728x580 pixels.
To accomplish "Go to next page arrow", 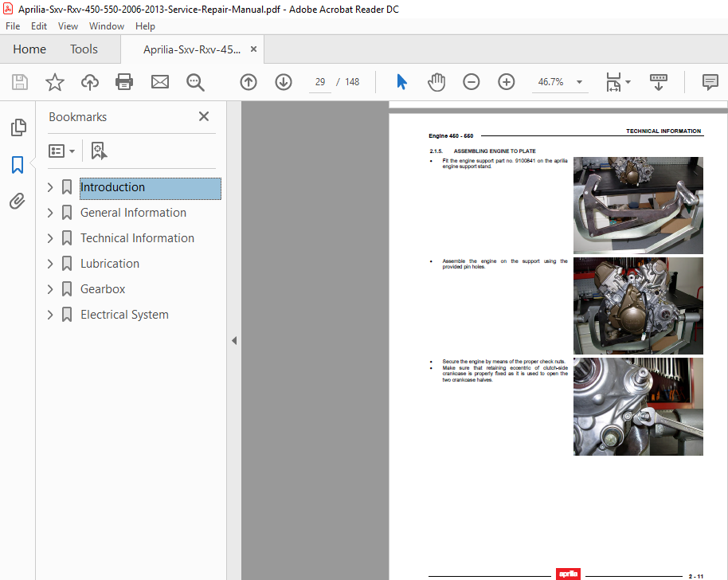I will click(x=284, y=82).
